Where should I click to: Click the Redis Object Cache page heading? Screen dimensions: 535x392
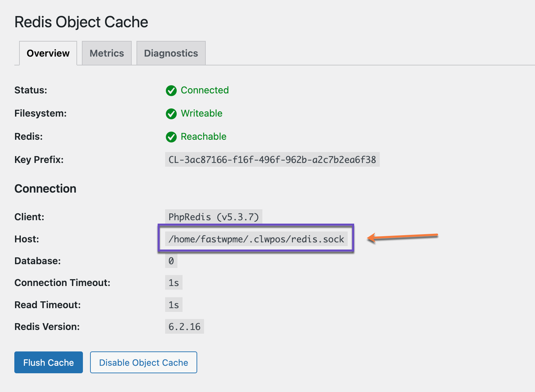click(x=81, y=22)
